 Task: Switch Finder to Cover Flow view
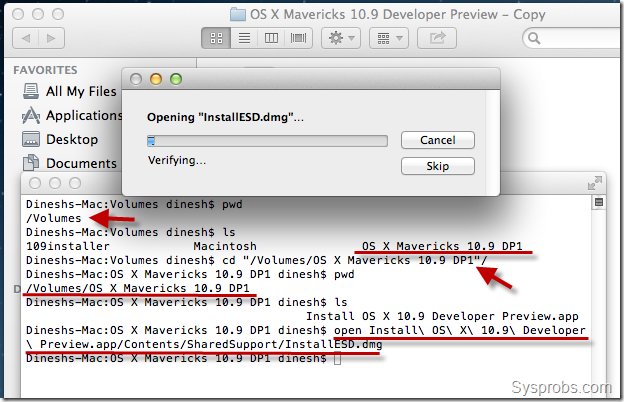pyautogui.click(x=298, y=38)
